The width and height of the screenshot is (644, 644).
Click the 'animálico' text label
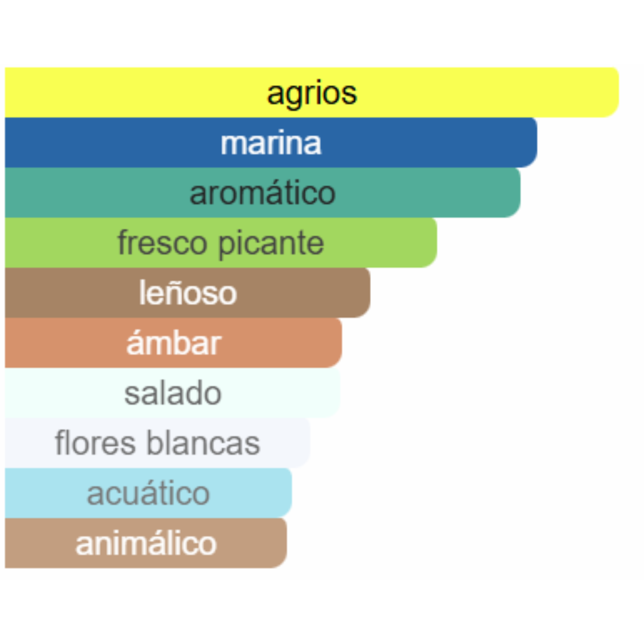[146, 543]
